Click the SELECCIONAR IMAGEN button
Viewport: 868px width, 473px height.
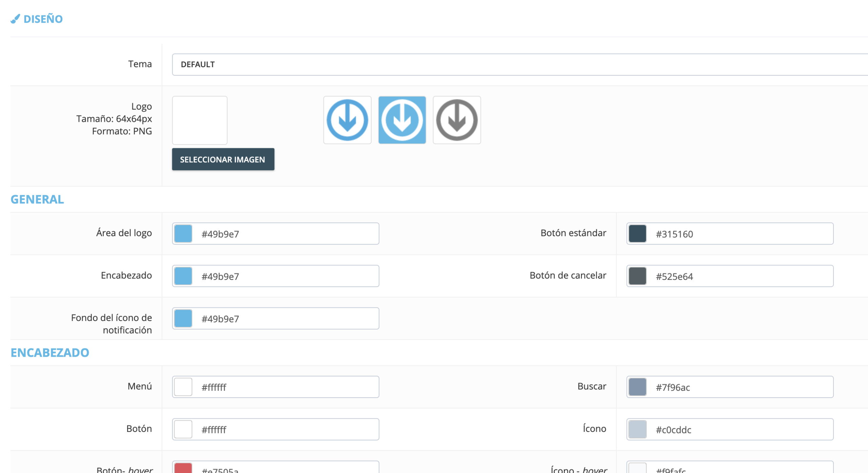pyautogui.click(x=223, y=159)
